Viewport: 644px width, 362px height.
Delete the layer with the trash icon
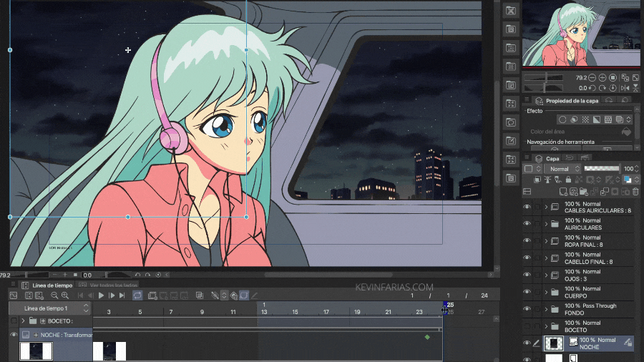[635, 192]
